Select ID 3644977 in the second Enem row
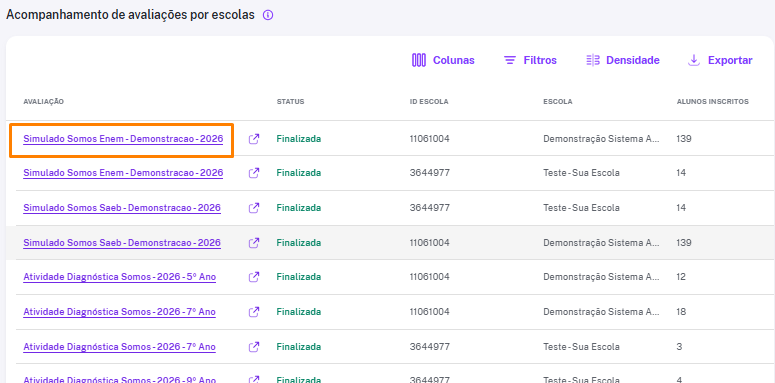 click(430, 173)
